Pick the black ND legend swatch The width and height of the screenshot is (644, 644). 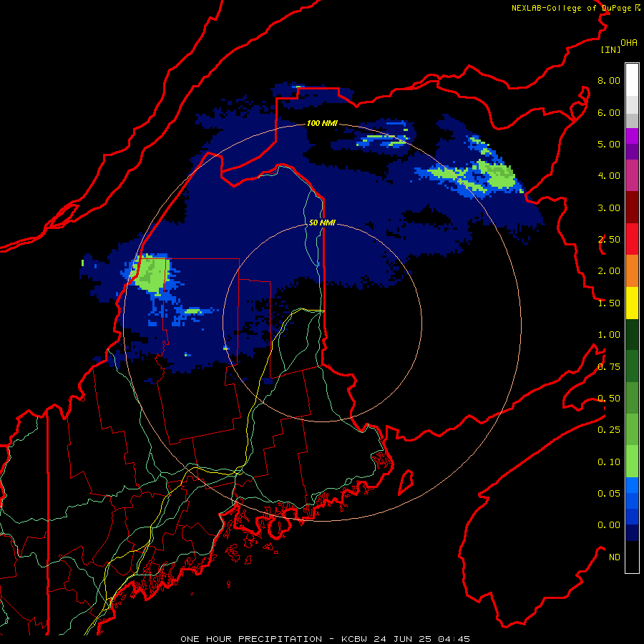pyautogui.click(x=632, y=557)
